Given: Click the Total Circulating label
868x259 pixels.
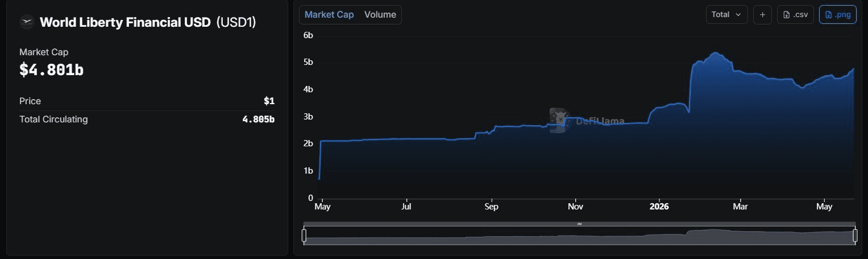Looking at the screenshot, I should coord(53,120).
